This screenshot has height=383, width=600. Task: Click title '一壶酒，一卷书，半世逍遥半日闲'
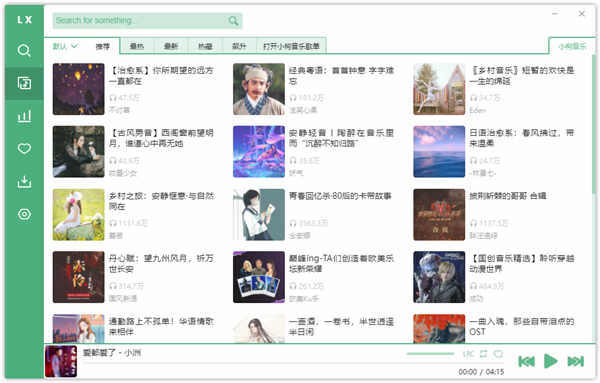[342, 326]
